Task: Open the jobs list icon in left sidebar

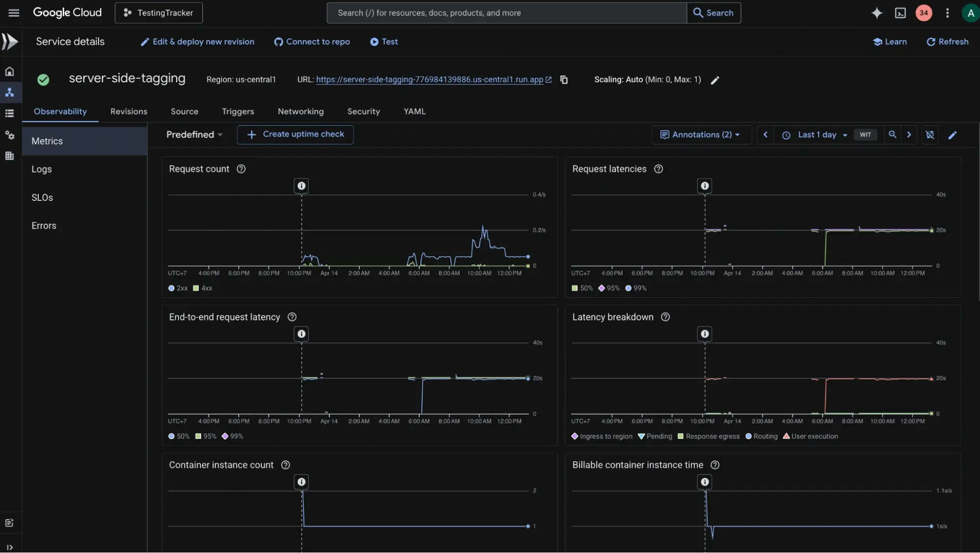Action: pos(9,114)
